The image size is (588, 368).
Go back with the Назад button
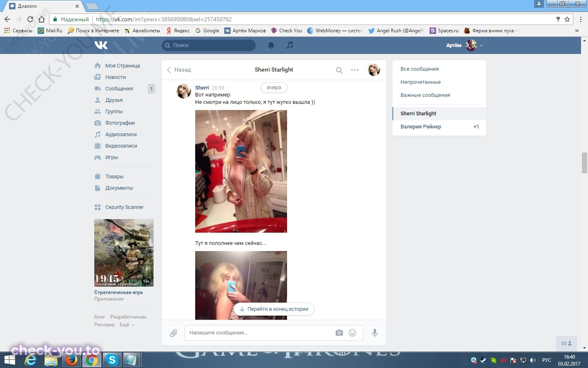pos(179,70)
